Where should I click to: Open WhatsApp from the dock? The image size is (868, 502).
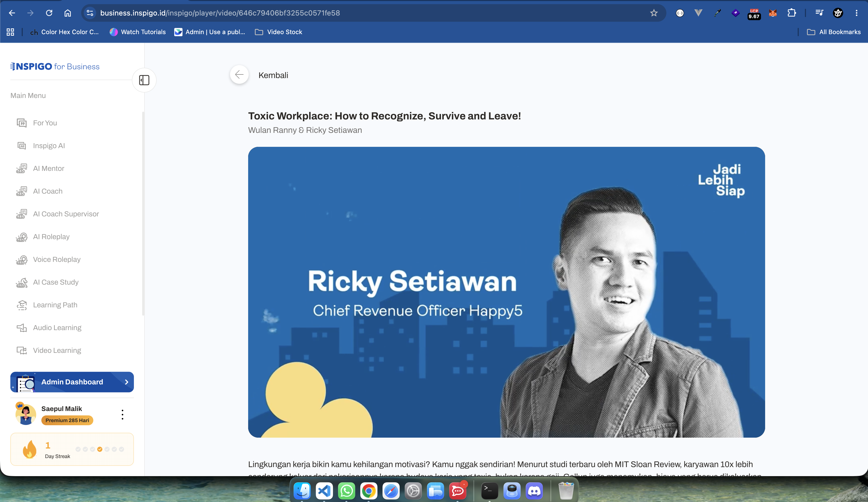[347, 491]
